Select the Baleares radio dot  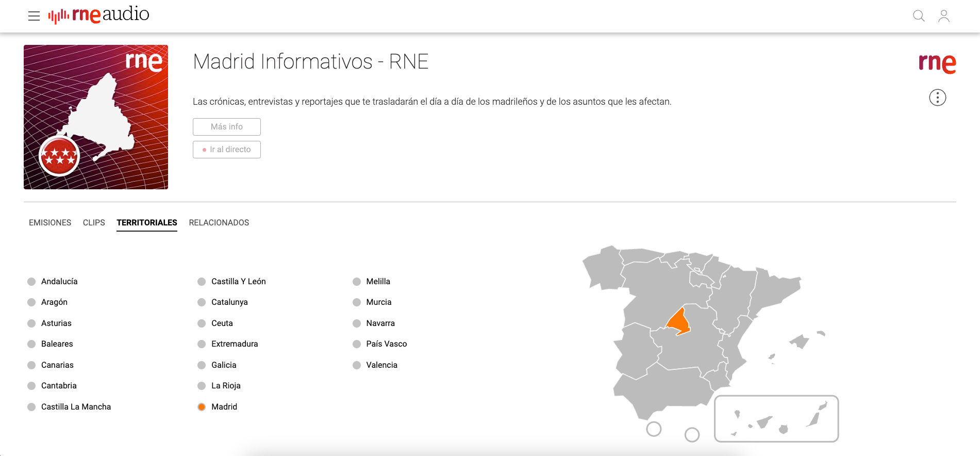[31, 344]
